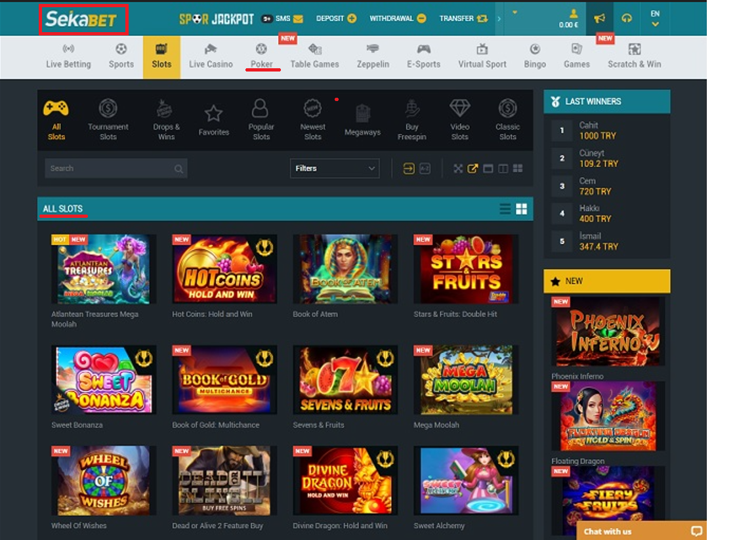
Task: Click the Transfer button
Action: (463, 19)
